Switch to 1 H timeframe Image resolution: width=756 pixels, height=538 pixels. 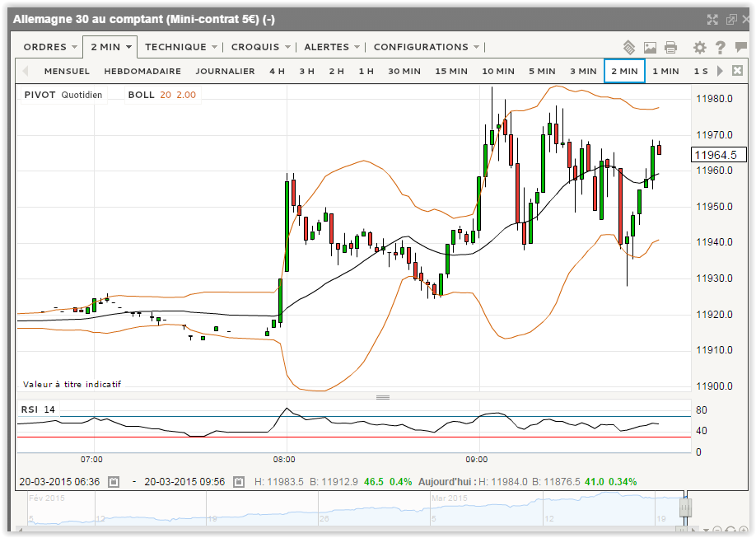click(366, 71)
